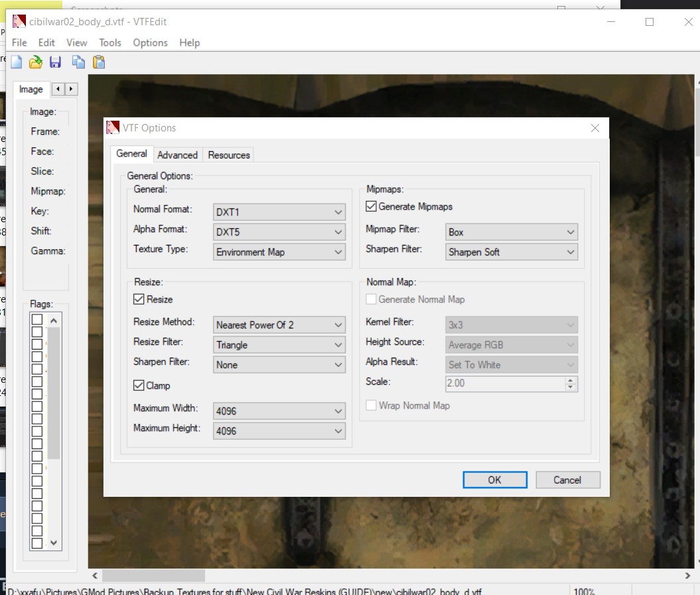
Task: Open the Maximum Height dropdown
Action: (279, 431)
